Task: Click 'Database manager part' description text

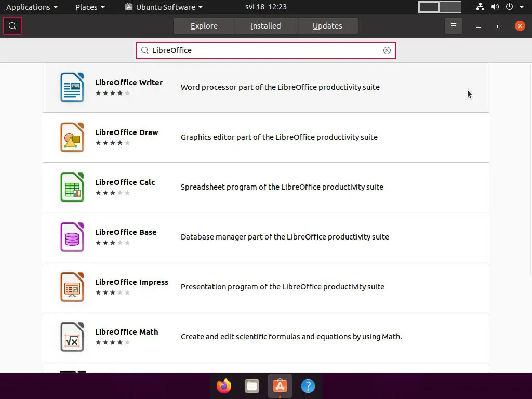Action: (x=285, y=237)
